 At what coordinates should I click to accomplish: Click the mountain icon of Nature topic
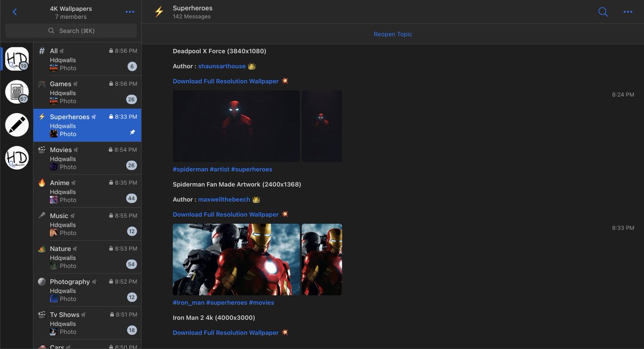42,249
